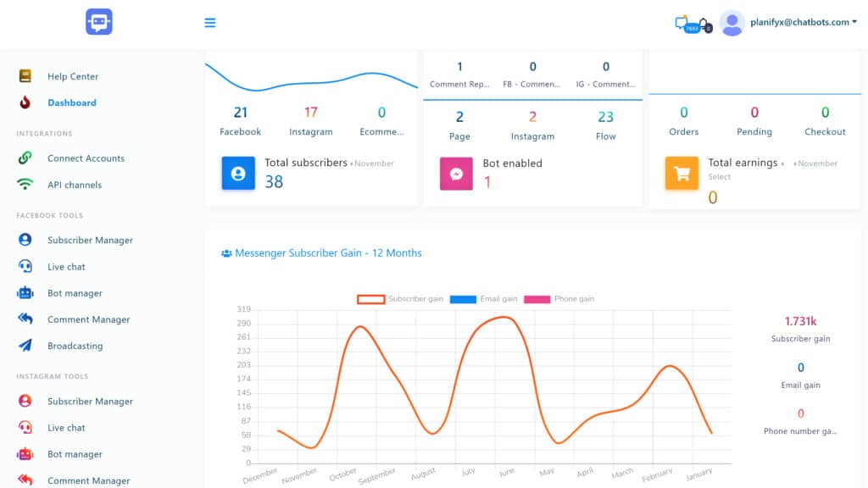Click the blue Total subscribers user icon
Screen dimensions: 868x488
click(238, 173)
